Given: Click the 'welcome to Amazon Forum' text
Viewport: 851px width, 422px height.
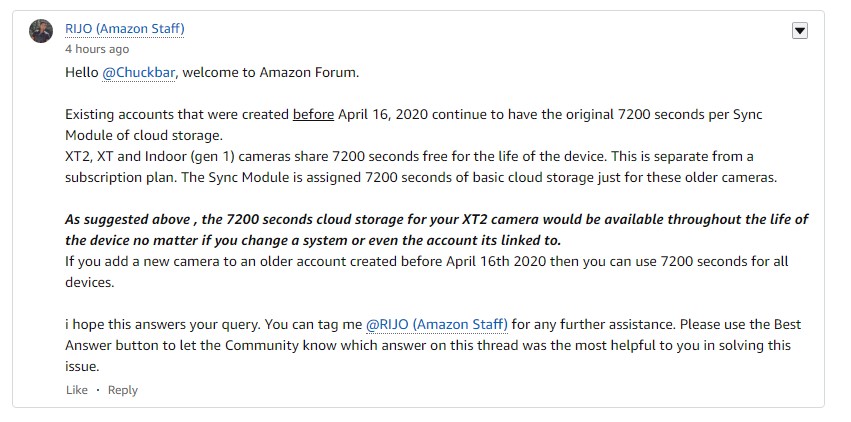Looking at the screenshot, I should coord(270,73).
